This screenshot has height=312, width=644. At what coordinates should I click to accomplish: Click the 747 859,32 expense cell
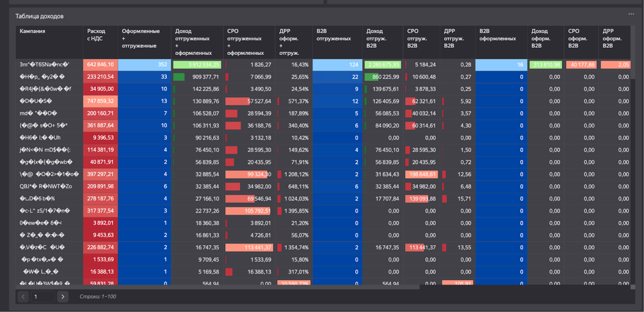pyautogui.click(x=100, y=101)
